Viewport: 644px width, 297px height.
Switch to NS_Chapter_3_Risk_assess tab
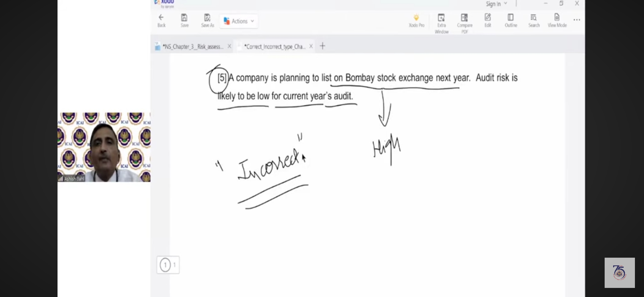point(193,46)
